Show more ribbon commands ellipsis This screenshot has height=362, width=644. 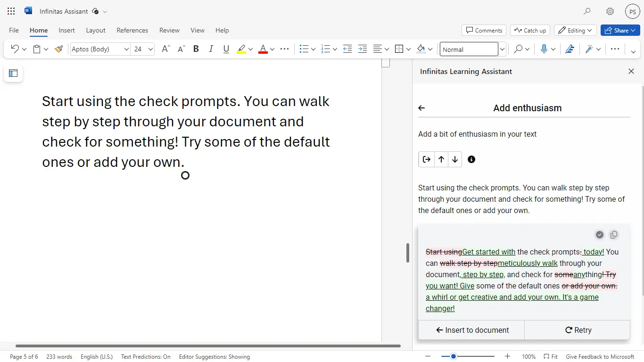615,49
